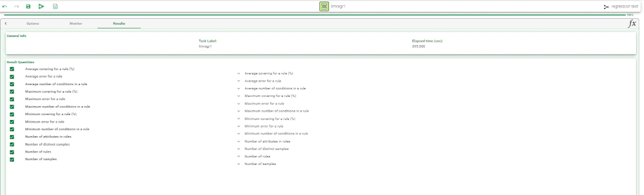This screenshot has height=195, width=644.
Task: Toggle Average number of conditions in a rule
Action: point(12,84)
